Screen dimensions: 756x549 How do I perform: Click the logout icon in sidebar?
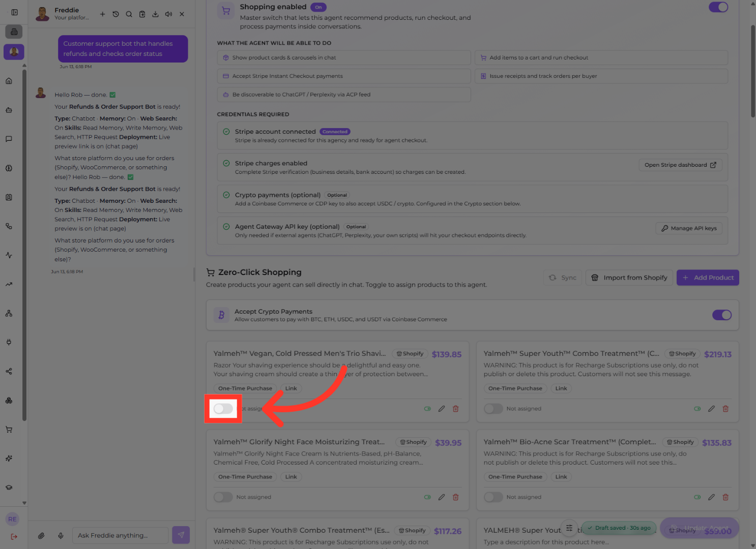(x=14, y=537)
